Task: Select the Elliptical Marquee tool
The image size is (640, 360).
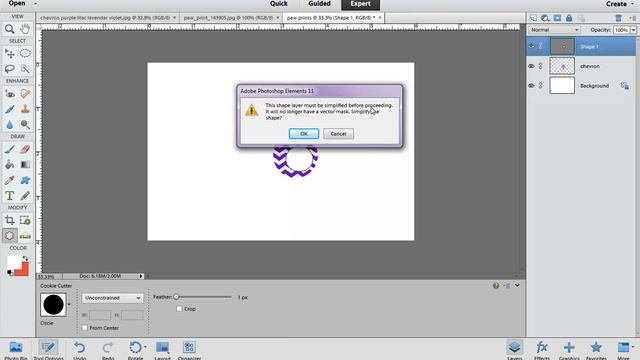Action: [25, 53]
